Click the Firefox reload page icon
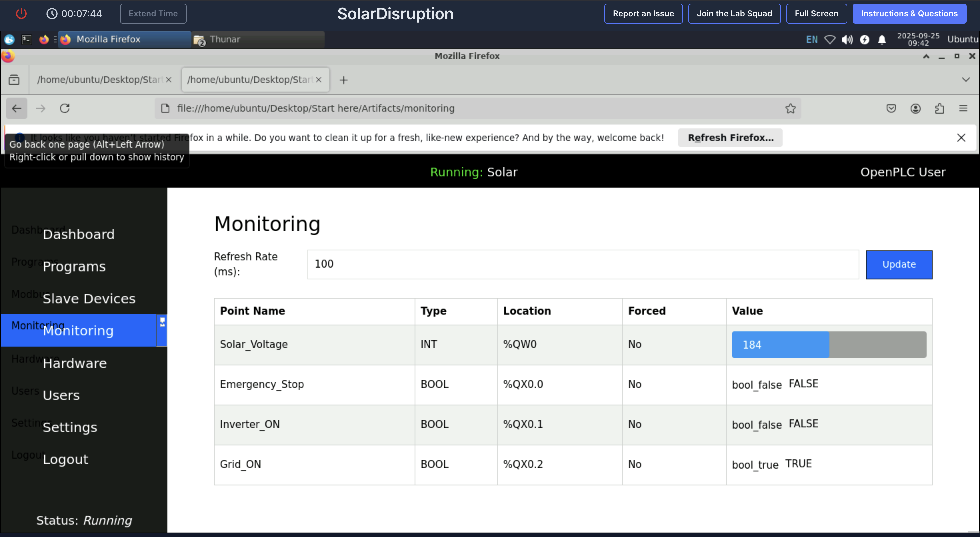Image resolution: width=980 pixels, height=537 pixels. pos(65,108)
